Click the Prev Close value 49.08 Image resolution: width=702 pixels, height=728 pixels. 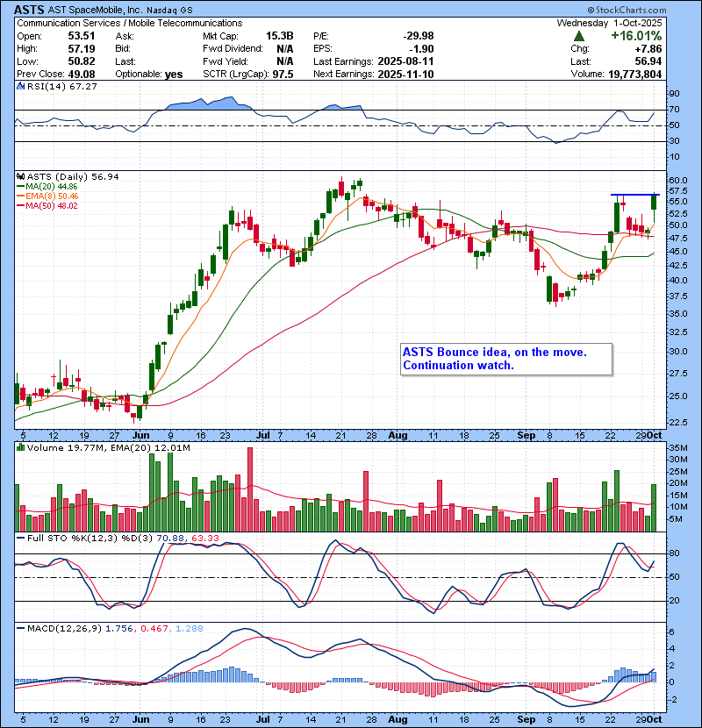coord(82,75)
